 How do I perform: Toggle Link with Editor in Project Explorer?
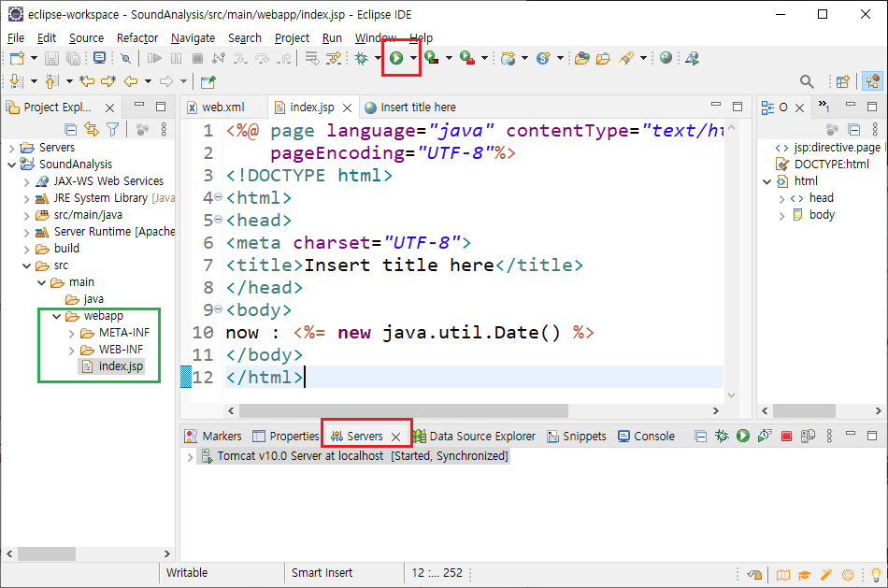click(x=92, y=130)
